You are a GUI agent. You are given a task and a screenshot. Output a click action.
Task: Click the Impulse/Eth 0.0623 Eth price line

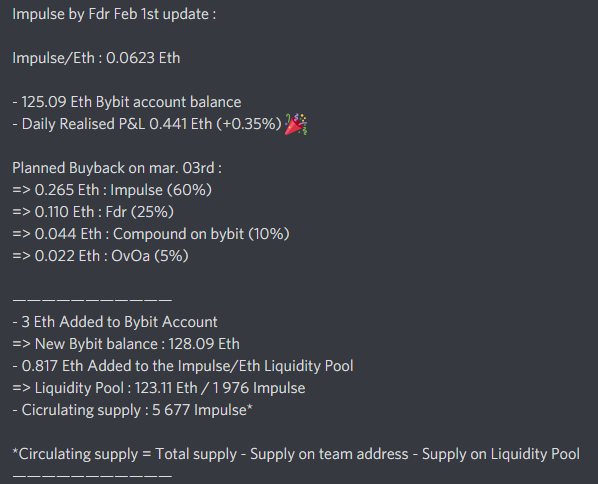(96, 58)
